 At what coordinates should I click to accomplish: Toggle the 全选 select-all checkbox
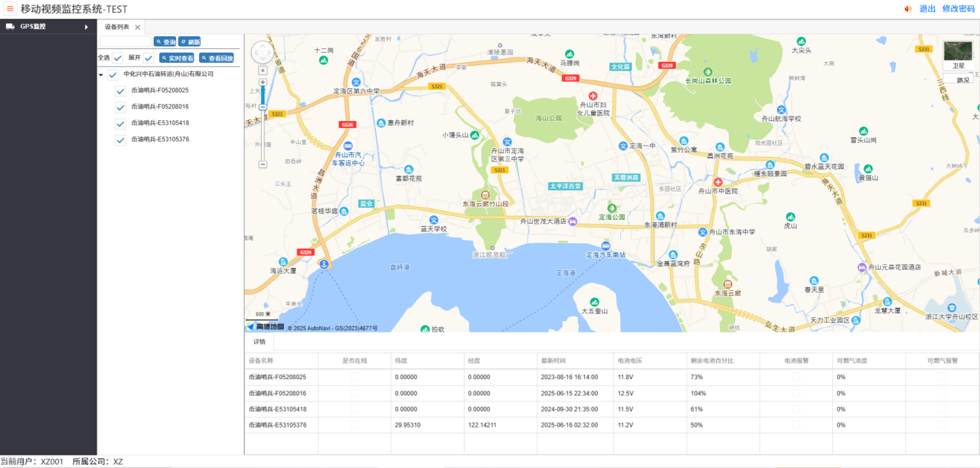point(118,58)
